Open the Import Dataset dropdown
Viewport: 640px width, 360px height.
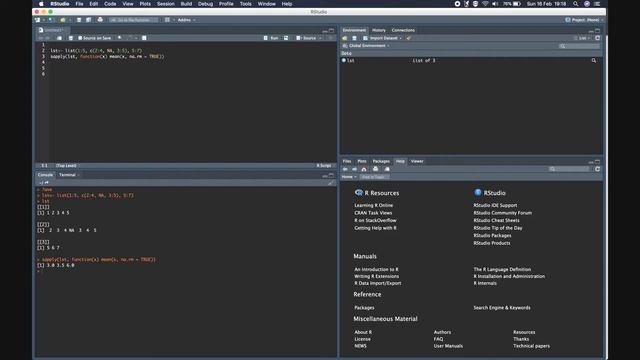(x=382, y=38)
